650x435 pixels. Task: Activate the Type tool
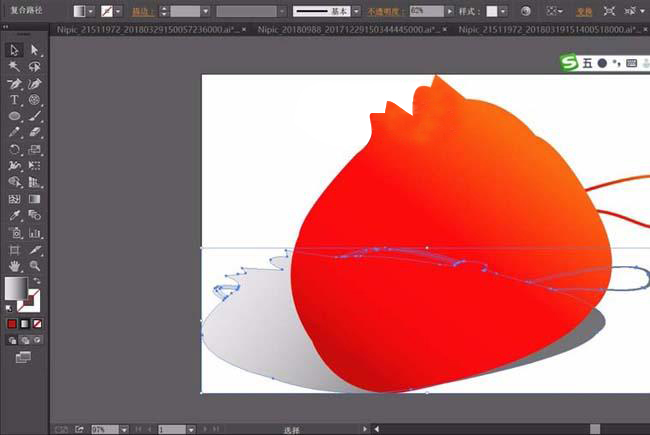click(15, 101)
